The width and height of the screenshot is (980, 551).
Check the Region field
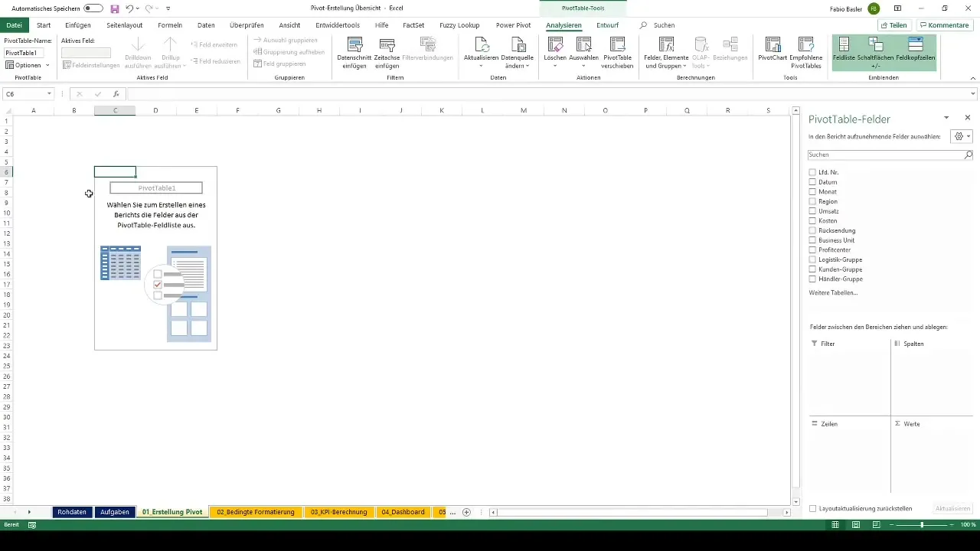click(x=812, y=201)
